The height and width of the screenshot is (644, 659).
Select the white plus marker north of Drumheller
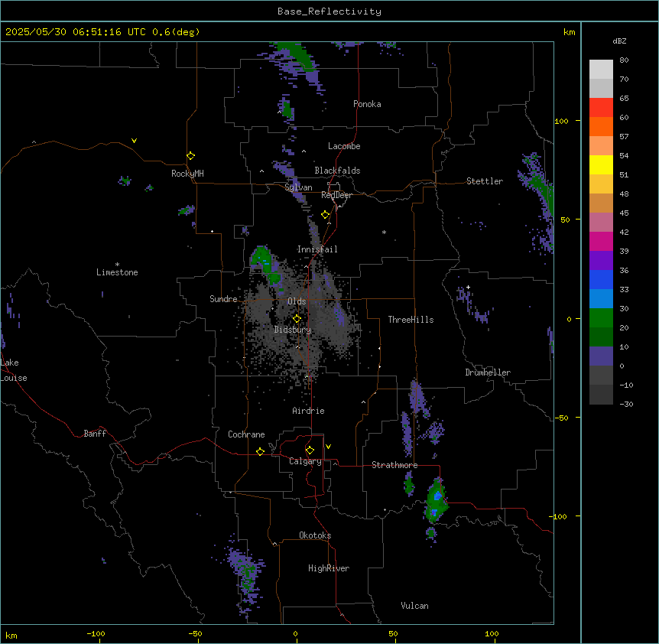(468, 287)
